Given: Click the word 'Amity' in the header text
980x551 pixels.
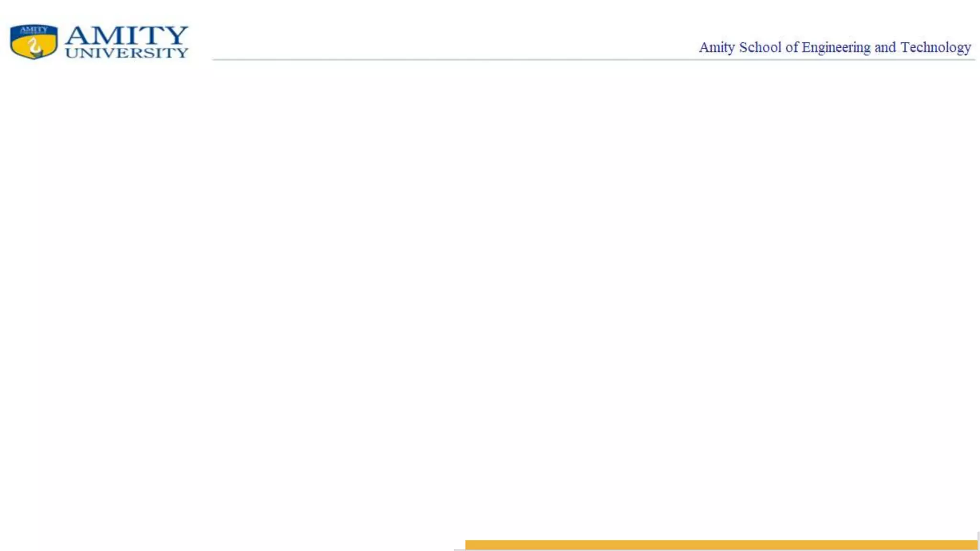Looking at the screenshot, I should point(716,47).
